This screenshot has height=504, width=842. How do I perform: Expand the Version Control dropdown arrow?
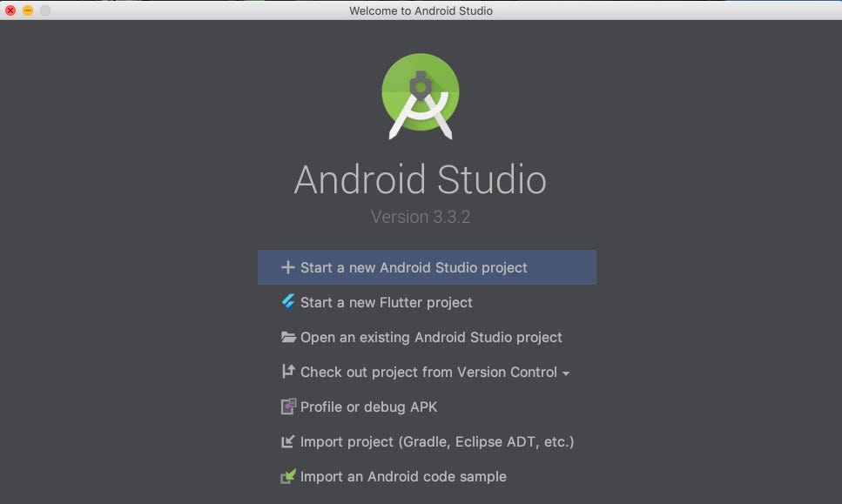(568, 373)
